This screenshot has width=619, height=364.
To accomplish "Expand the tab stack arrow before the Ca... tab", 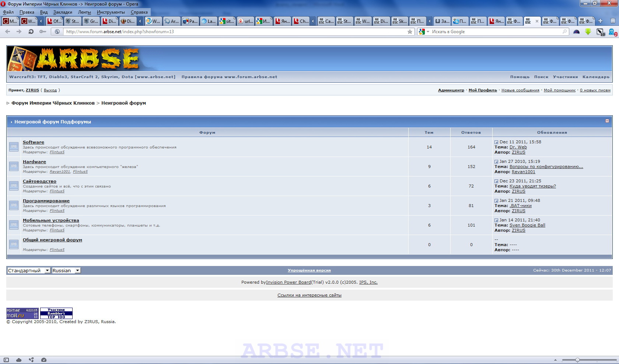I will pos(313,21).
